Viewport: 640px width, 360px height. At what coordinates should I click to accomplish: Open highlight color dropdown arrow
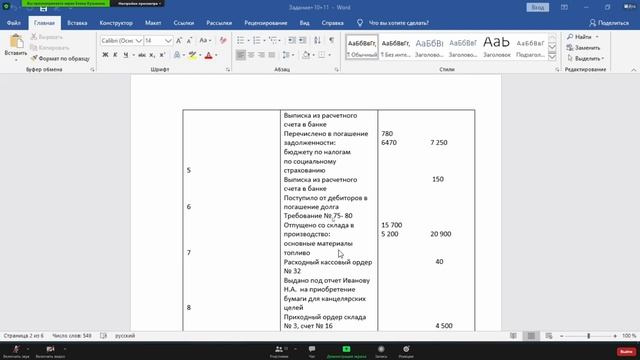point(200,55)
